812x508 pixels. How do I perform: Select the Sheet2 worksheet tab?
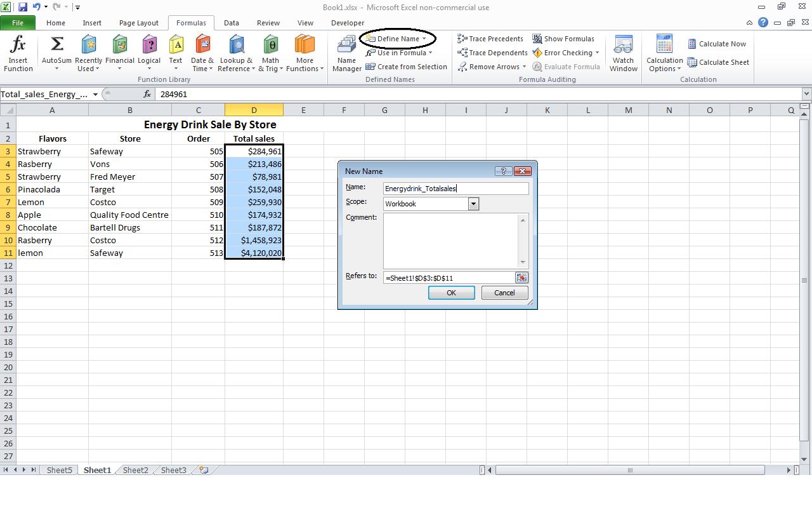click(x=134, y=470)
